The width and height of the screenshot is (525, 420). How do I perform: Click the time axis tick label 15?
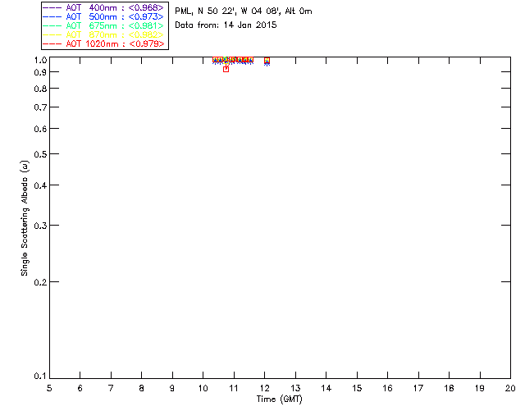(x=357, y=388)
